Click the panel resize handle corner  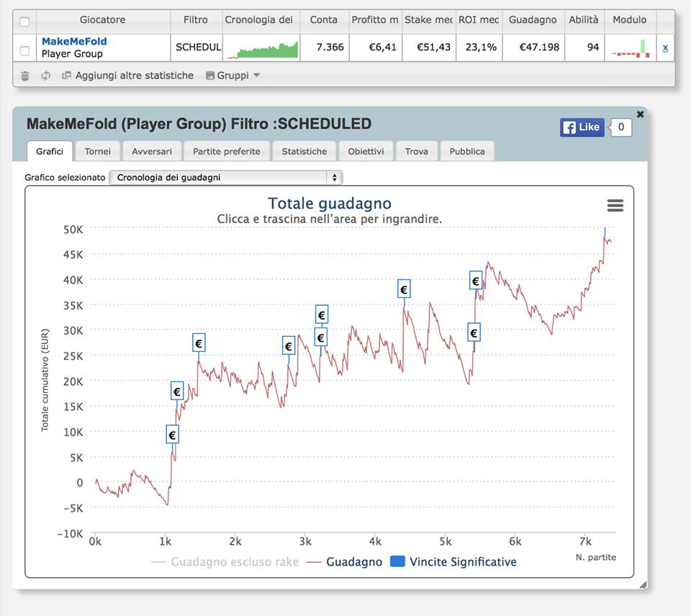[643, 585]
